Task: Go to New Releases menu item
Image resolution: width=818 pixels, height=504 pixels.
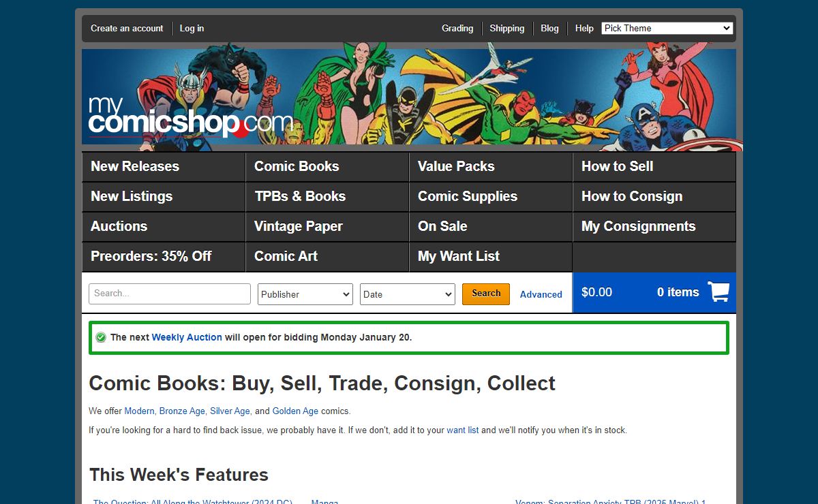Action: point(164,166)
